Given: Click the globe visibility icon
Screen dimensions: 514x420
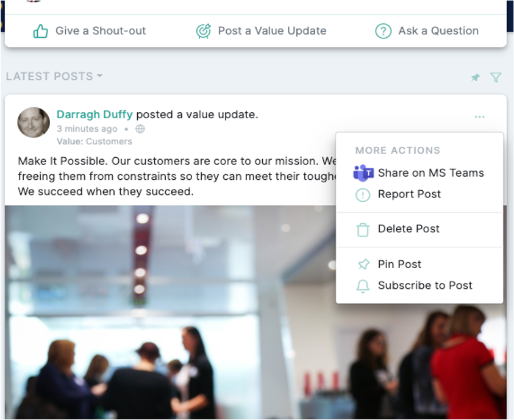Looking at the screenshot, I should click(x=140, y=129).
